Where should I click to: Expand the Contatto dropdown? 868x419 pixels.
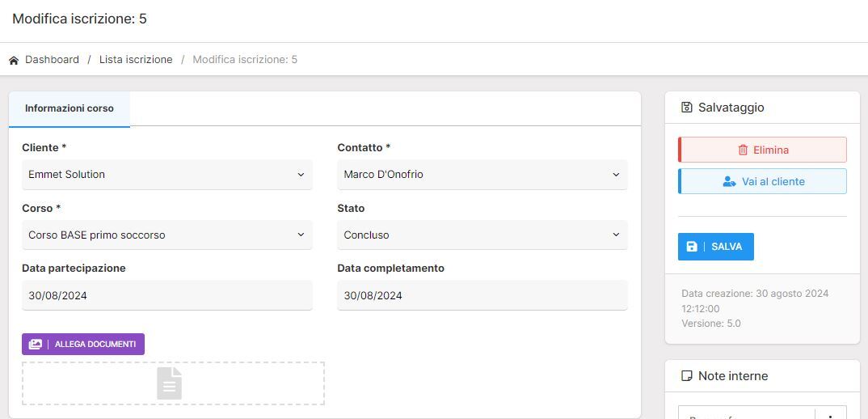(x=482, y=175)
